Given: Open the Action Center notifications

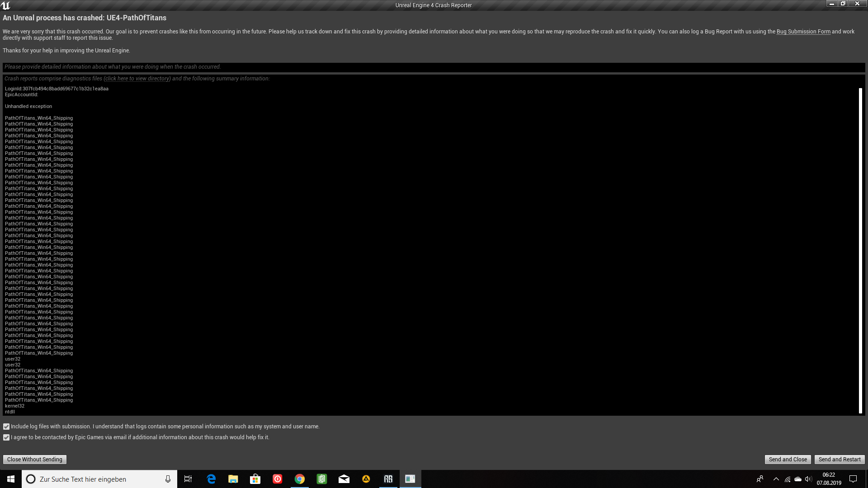Looking at the screenshot, I should tap(853, 479).
